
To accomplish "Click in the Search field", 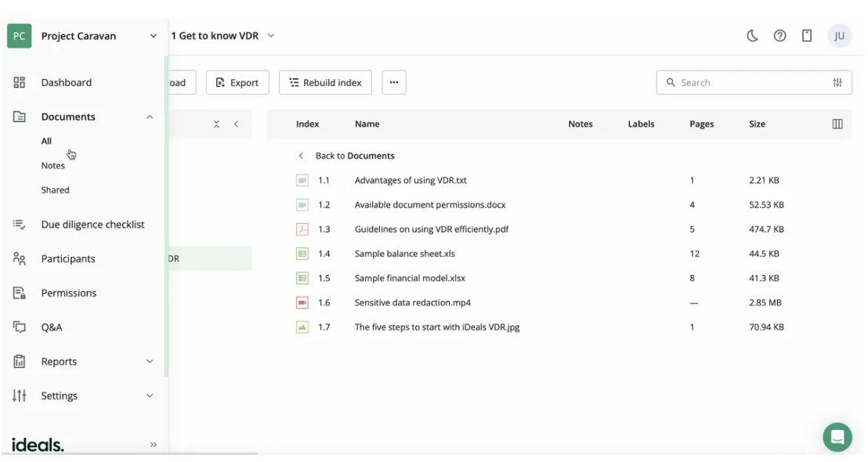I will point(754,82).
